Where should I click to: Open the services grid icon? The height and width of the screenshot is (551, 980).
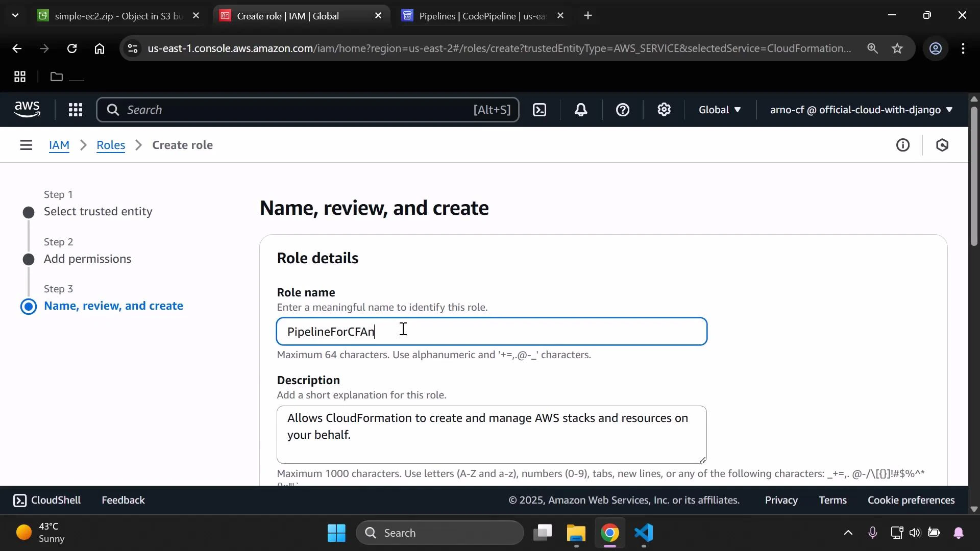point(75,110)
